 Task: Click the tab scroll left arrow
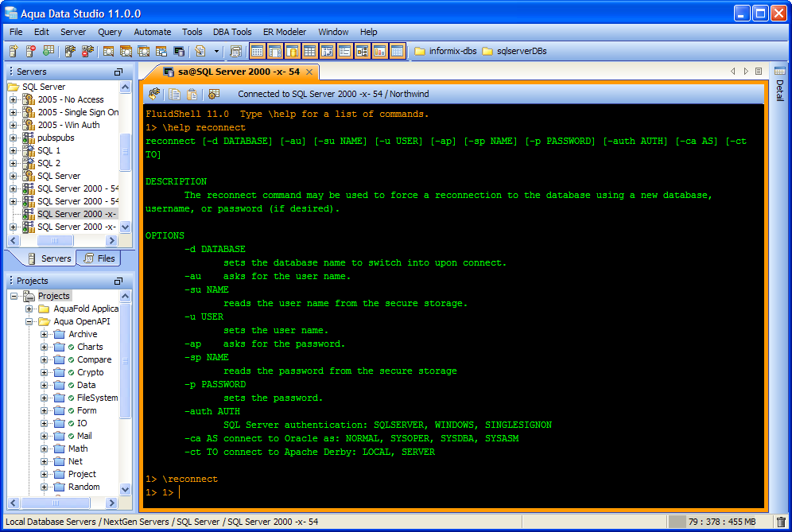point(733,72)
